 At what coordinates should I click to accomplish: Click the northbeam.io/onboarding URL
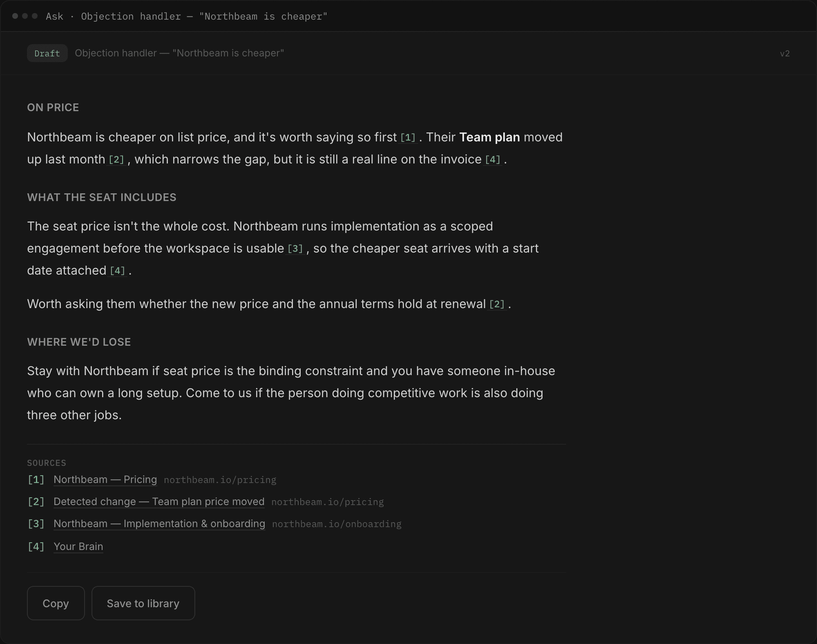(x=337, y=524)
